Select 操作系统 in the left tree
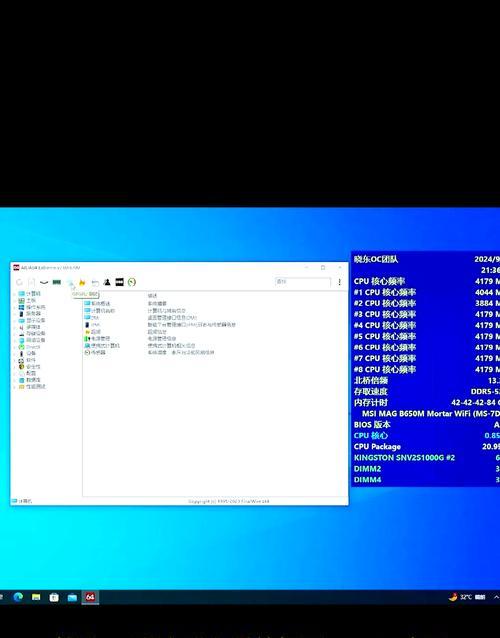This screenshot has width=500, height=638. [32, 307]
